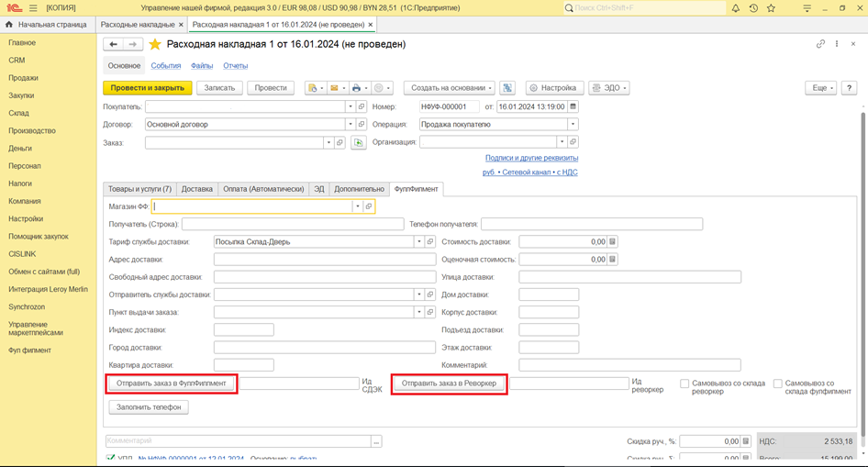Open the Пункт выдачи заказа record icon
Screen dimensions: 868x467
[430, 313]
